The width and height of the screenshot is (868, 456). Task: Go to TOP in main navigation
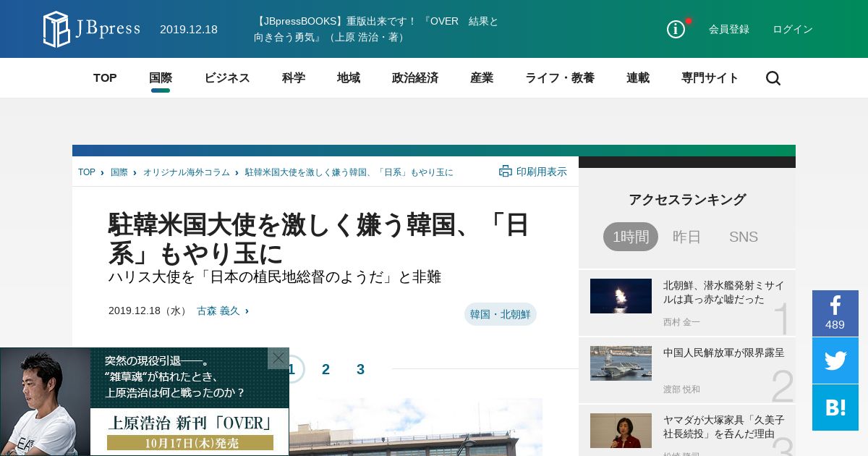point(105,78)
